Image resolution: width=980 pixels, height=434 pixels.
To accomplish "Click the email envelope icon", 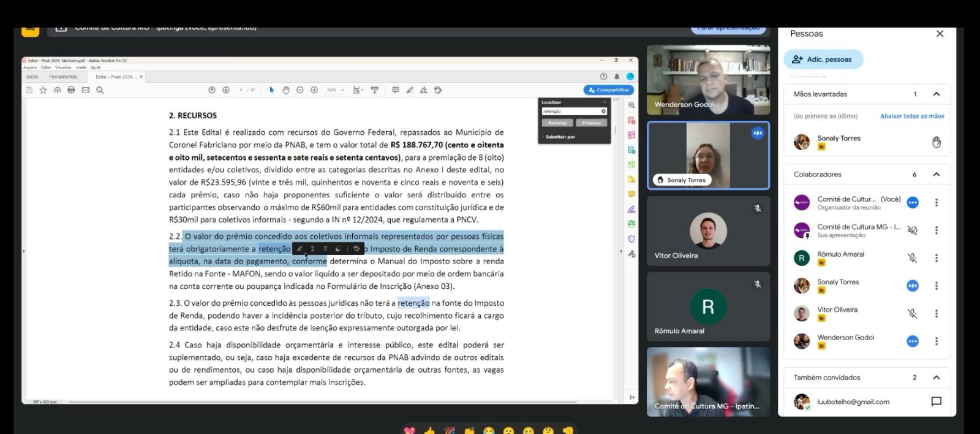I will (x=86, y=90).
